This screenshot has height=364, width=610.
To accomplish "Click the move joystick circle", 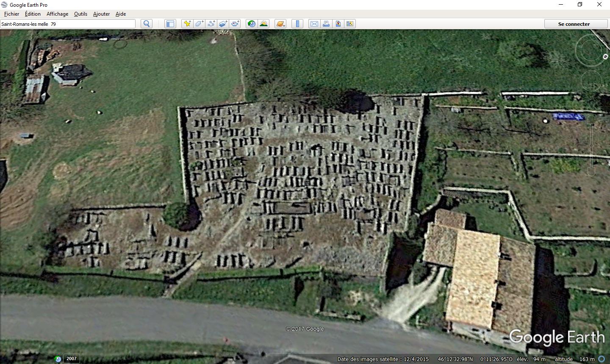I will [591, 81].
